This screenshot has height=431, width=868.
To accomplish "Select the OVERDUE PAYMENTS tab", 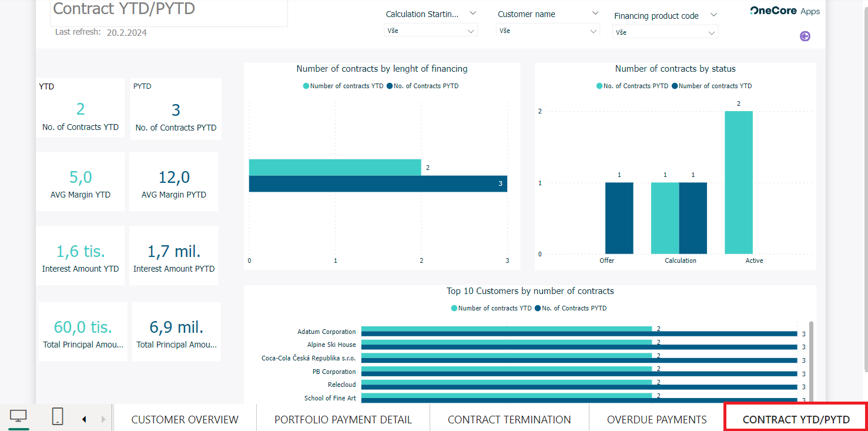I will click(656, 419).
